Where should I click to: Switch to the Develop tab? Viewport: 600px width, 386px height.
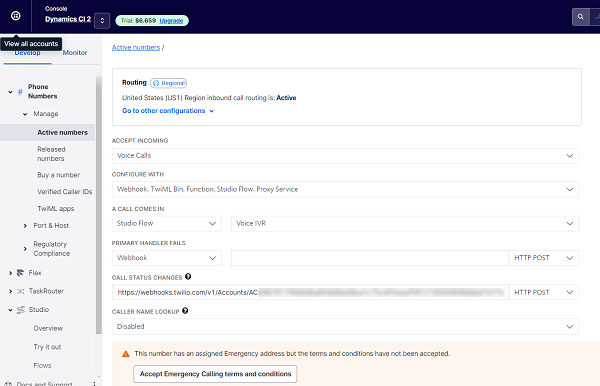(x=27, y=53)
